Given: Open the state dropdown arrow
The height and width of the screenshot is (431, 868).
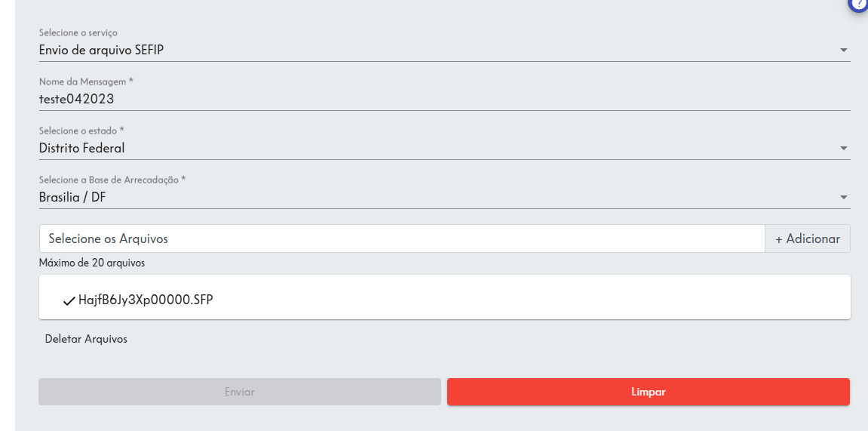Looking at the screenshot, I should coord(843,149).
